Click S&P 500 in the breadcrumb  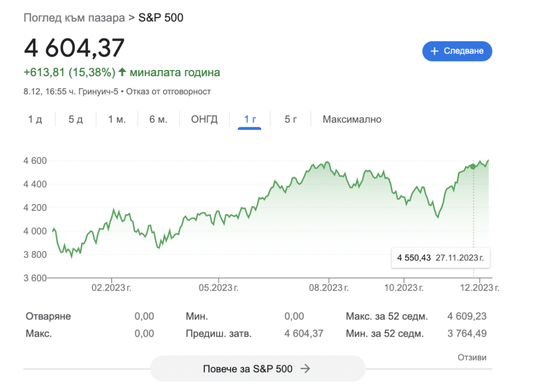pyautogui.click(x=160, y=17)
